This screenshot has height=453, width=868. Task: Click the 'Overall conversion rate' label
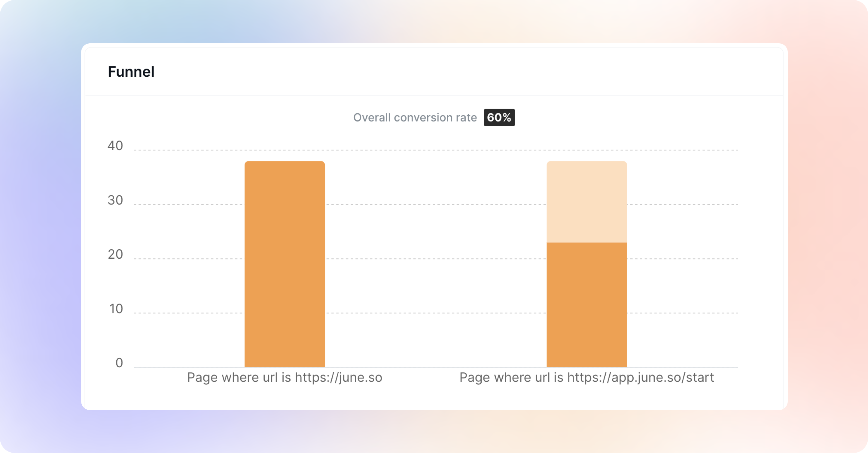tap(415, 117)
